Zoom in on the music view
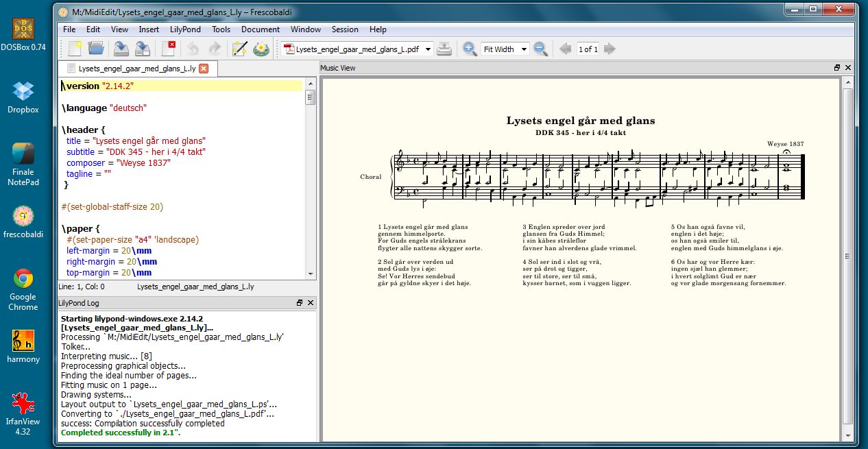Viewport: 868px width, 449px height. click(x=470, y=49)
